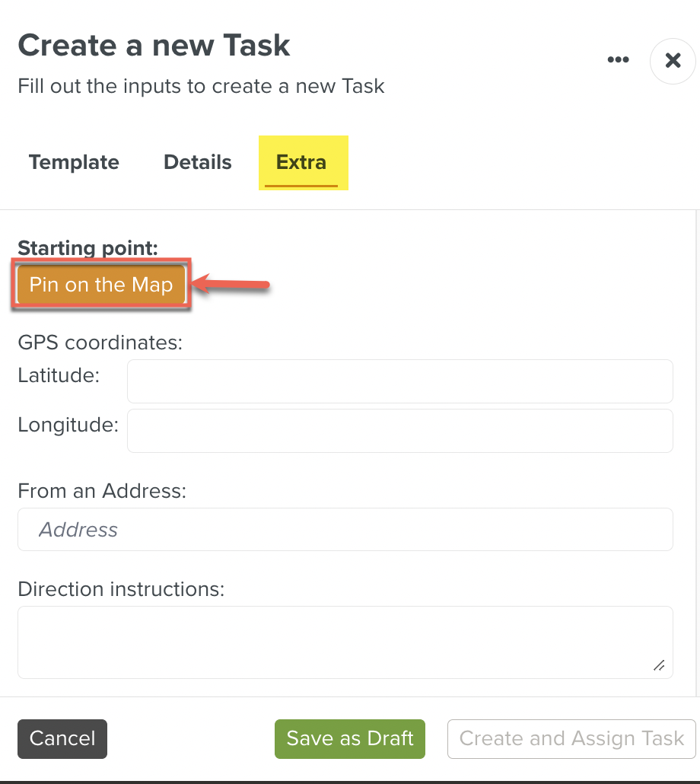This screenshot has width=700, height=784.
Task: Save the task as a draft
Action: coord(349,739)
